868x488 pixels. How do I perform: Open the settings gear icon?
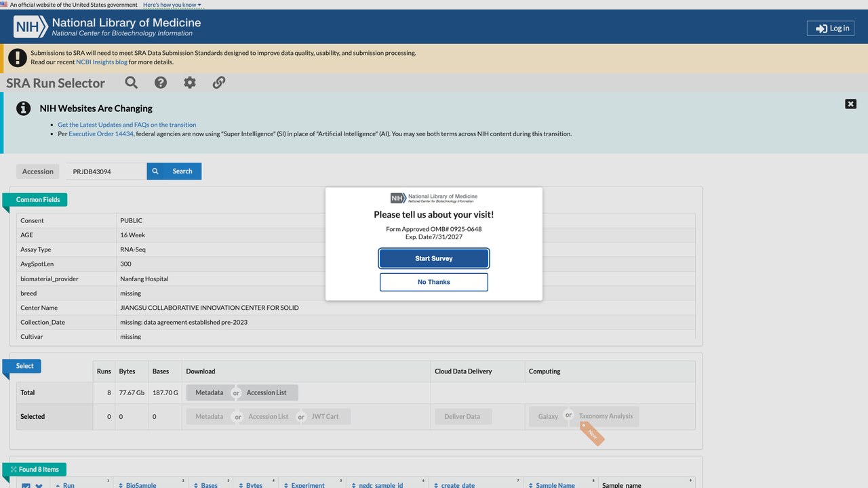click(x=190, y=83)
